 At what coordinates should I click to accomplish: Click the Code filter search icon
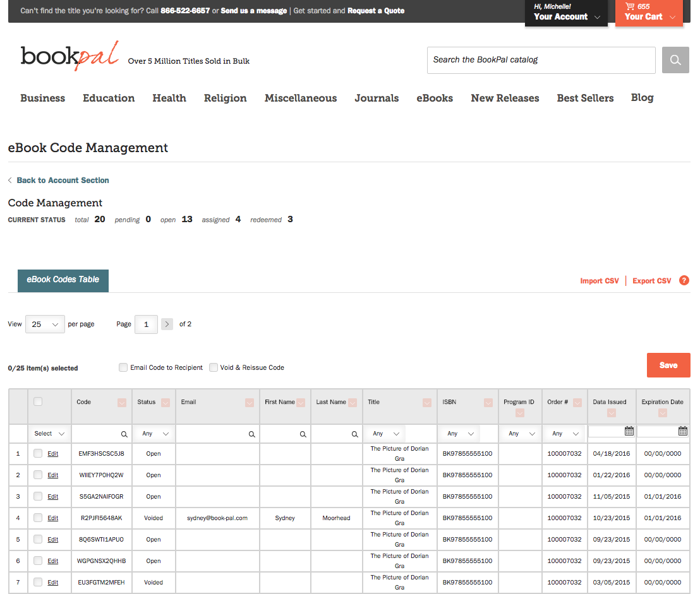pyautogui.click(x=124, y=434)
